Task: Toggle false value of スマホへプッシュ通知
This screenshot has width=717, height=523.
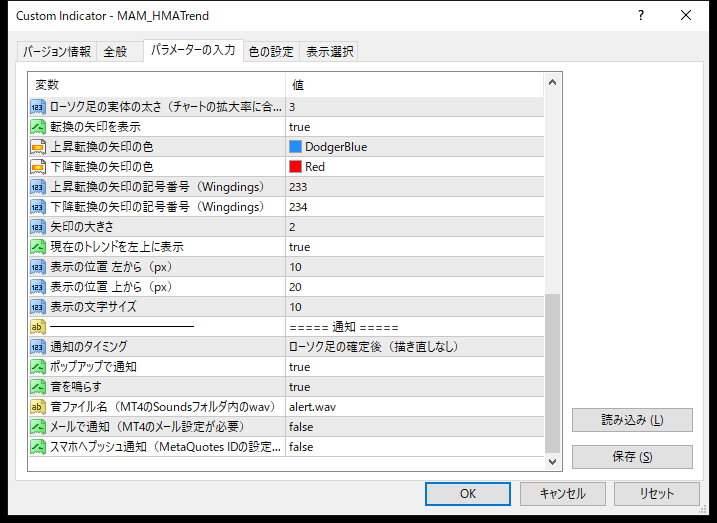Action: point(414,447)
